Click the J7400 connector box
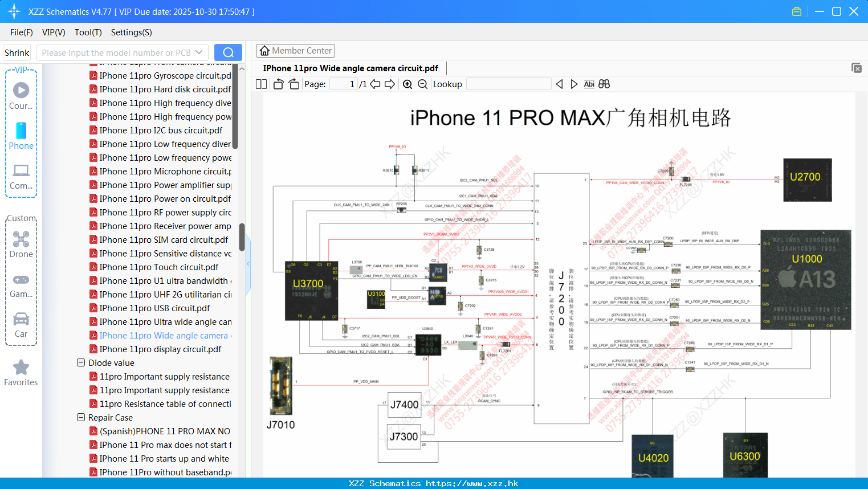The height and width of the screenshot is (489, 868). coord(404,405)
